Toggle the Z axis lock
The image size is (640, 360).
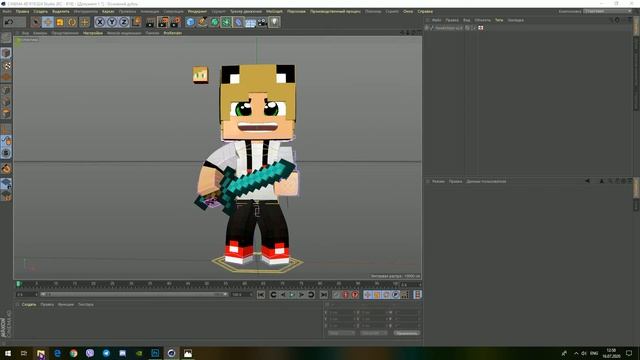coord(124,22)
